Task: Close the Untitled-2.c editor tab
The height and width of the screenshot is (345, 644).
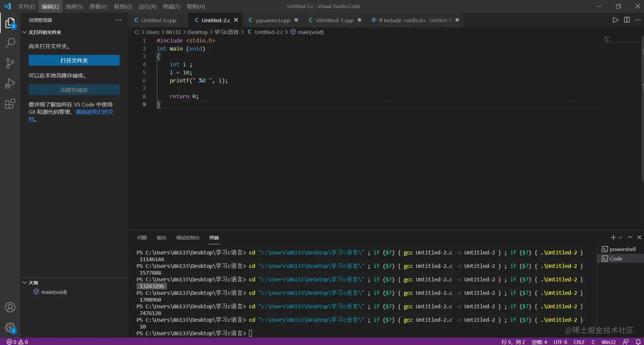Action: coord(236,20)
